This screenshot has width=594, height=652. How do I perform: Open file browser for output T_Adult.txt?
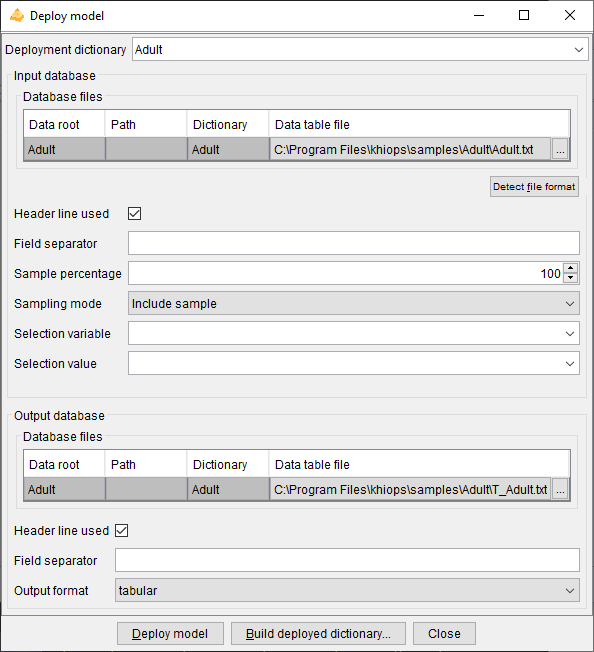(560, 489)
